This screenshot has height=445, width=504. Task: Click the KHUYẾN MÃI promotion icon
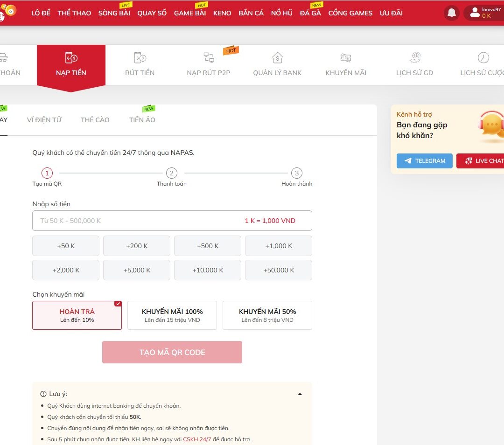click(346, 58)
